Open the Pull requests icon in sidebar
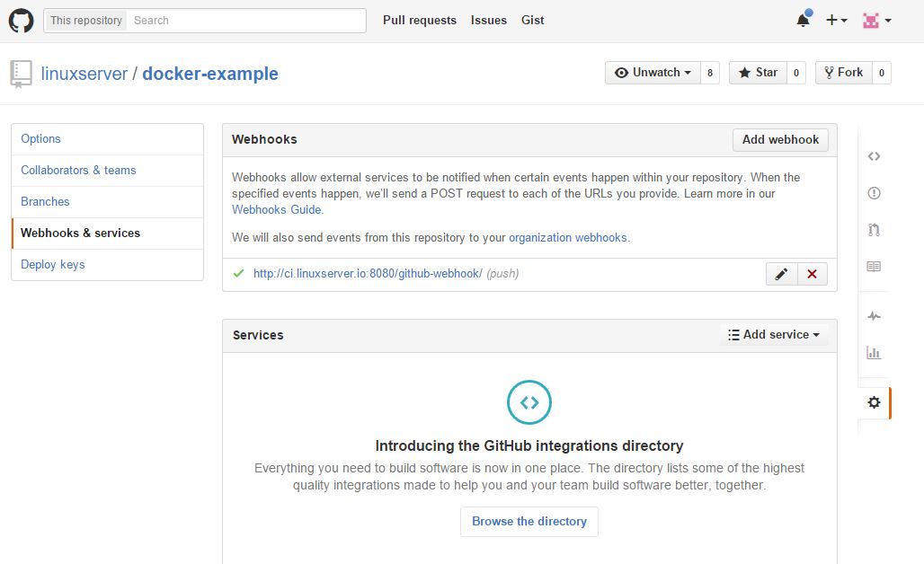 tap(874, 230)
